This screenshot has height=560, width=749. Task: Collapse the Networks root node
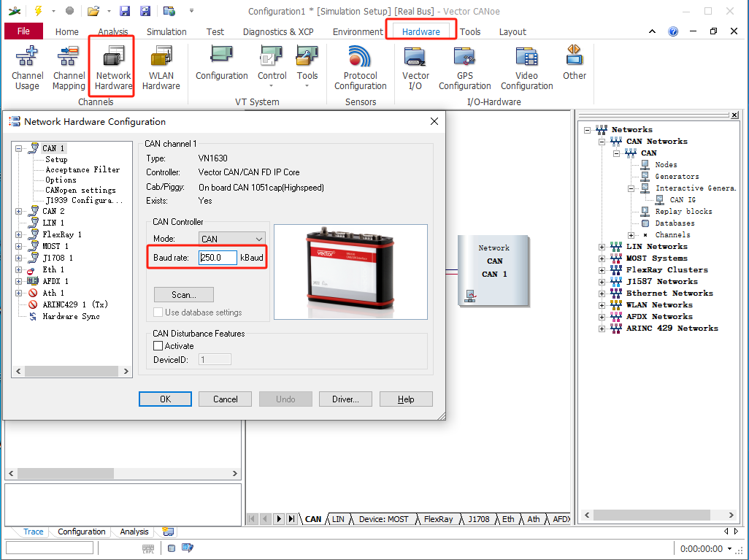[x=588, y=130]
